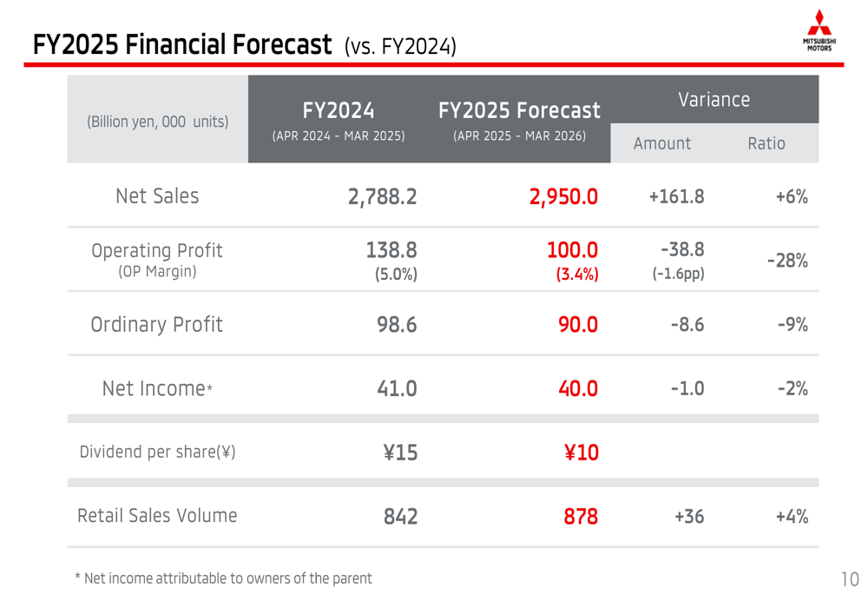Click the 2,950.0 net sales forecast value
Image resolution: width=868 pixels, height=595 pixels.
pyautogui.click(x=563, y=197)
